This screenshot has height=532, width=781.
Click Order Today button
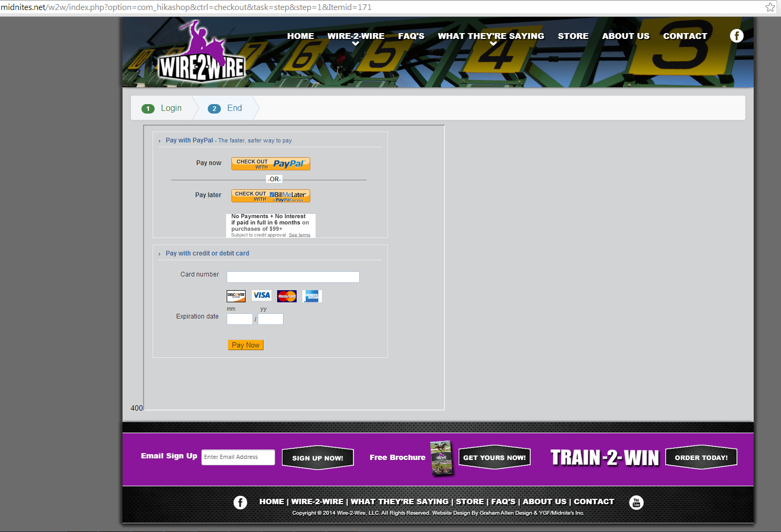pyautogui.click(x=701, y=457)
